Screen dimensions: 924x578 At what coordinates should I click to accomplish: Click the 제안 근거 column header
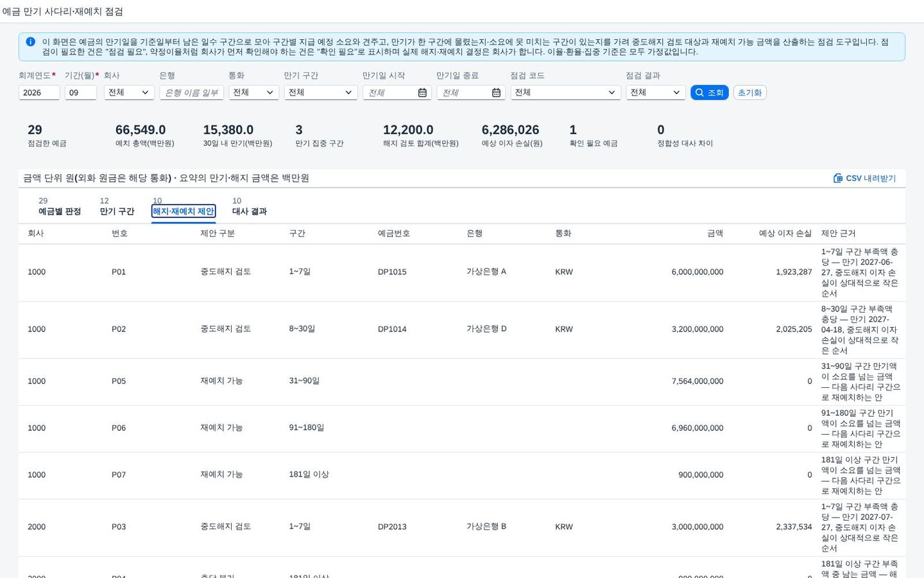click(x=838, y=233)
